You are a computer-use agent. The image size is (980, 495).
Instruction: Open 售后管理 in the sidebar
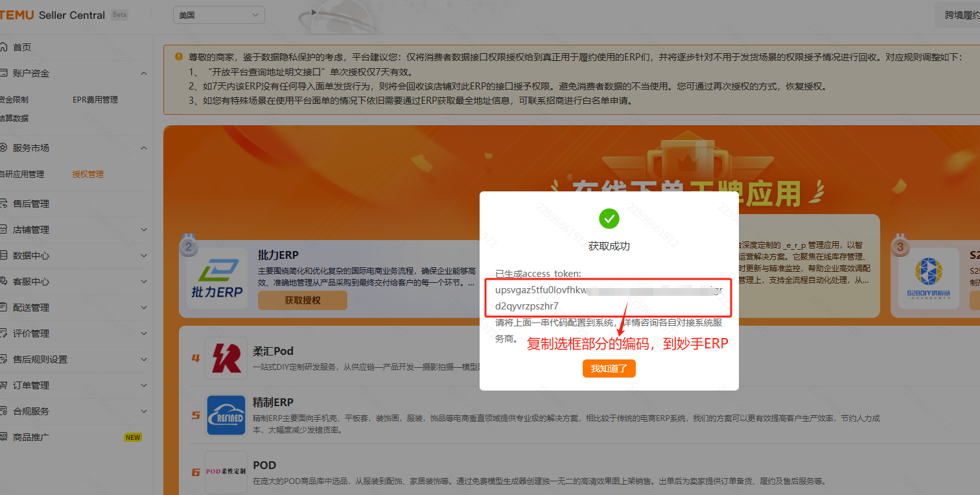pyautogui.click(x=31, y=204)
